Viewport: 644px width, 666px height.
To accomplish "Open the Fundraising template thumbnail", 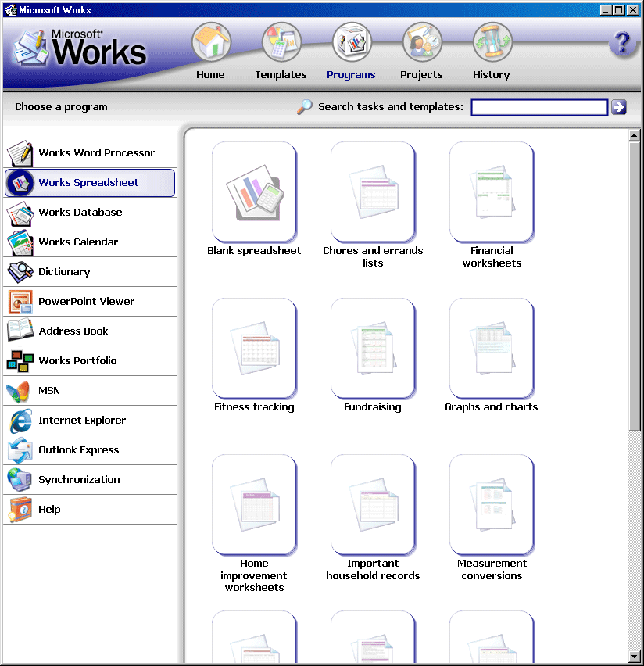I will click(373, 349).
